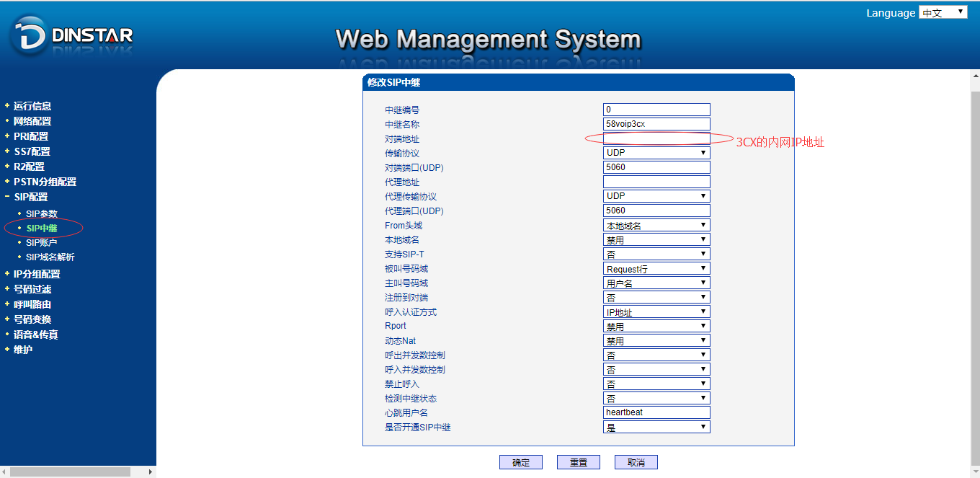The width and height of the screenshot is (980, 478).
Task: Collapse the SIP配置 menu
Action: [x=30, y=197]
